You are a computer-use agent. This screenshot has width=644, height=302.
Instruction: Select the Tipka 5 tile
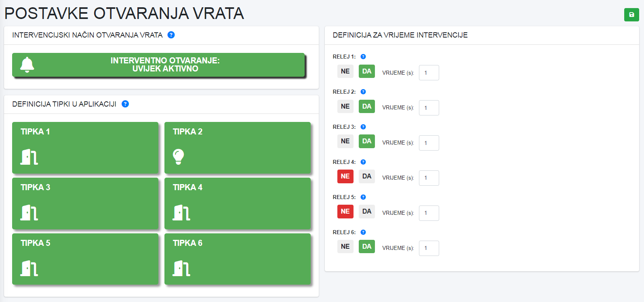tap(85, 259)
